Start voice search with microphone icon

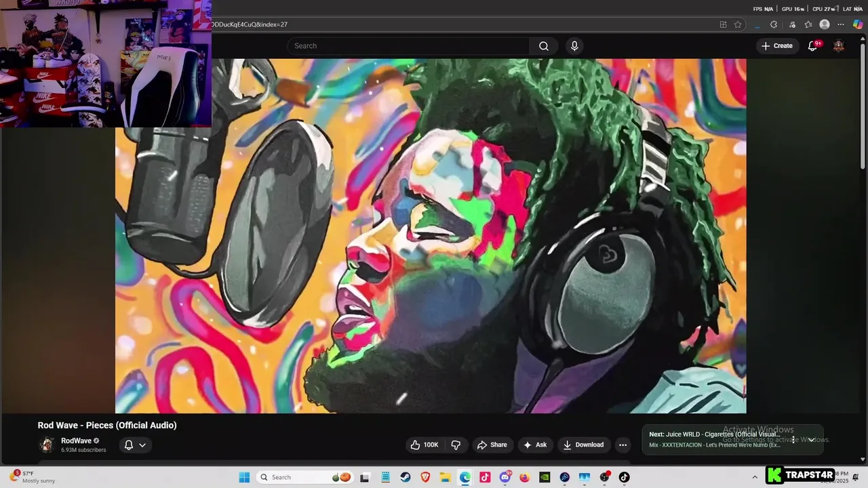[x=574, y=46]
